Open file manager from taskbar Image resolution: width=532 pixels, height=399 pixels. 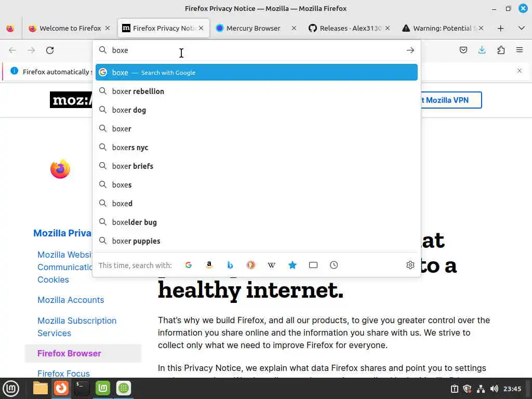41,388
